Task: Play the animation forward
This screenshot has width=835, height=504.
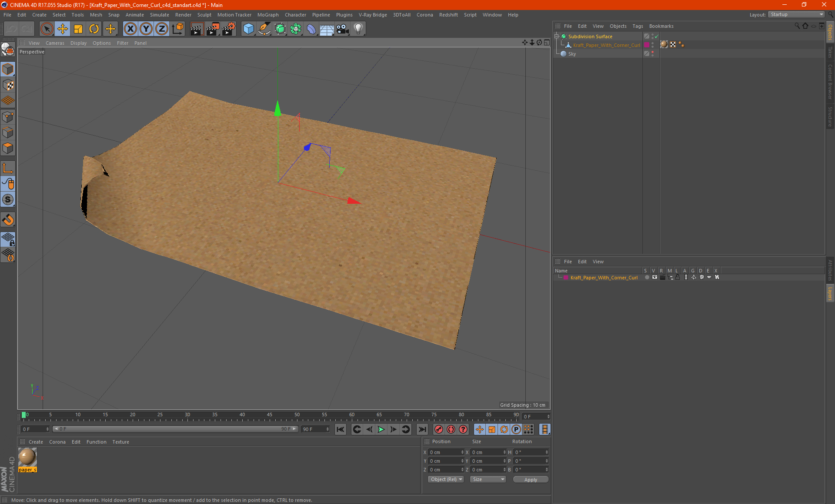Action: [381, 429]
